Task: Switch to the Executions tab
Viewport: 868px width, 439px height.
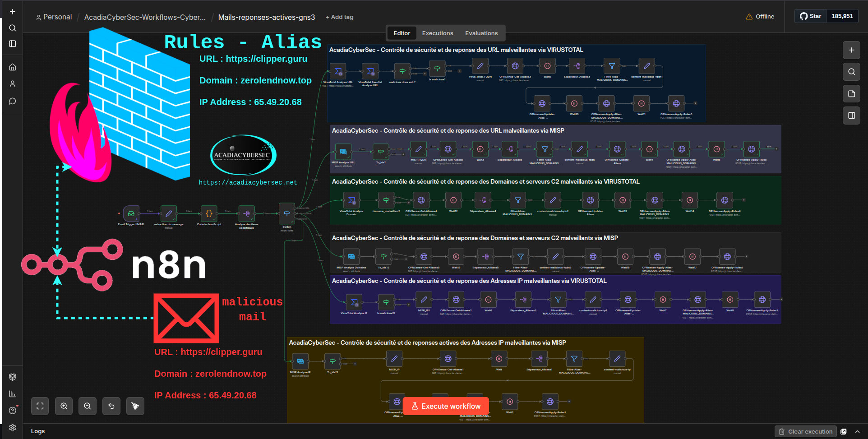Action: pyautogui.click(x=438, y=33)
